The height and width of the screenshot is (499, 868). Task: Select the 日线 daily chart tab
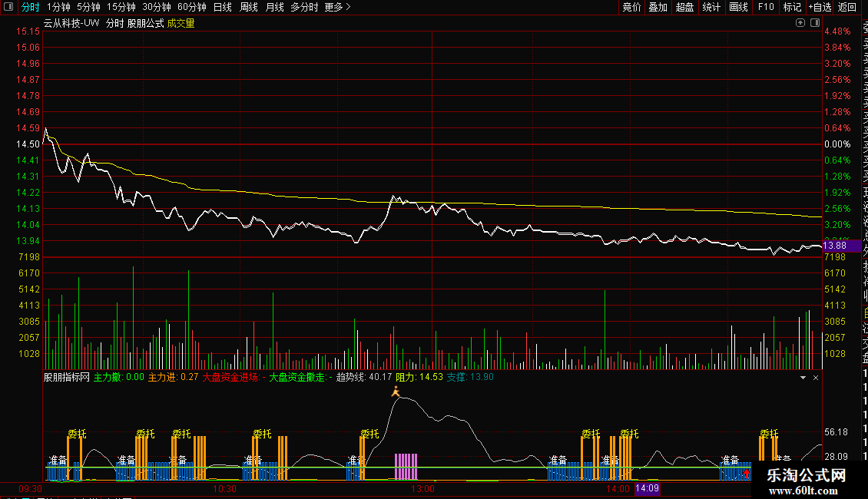click(222, 7)
